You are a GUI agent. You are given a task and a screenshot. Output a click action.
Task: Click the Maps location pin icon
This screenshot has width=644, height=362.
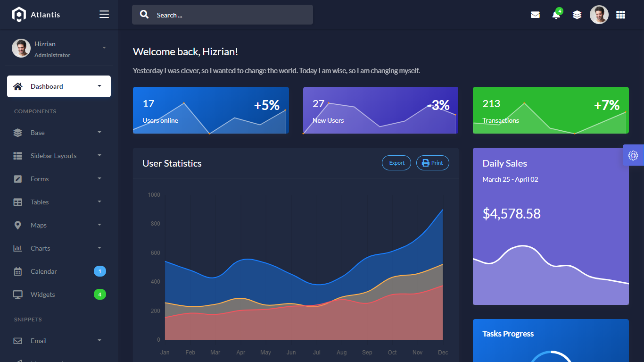[x=18, y=225]
